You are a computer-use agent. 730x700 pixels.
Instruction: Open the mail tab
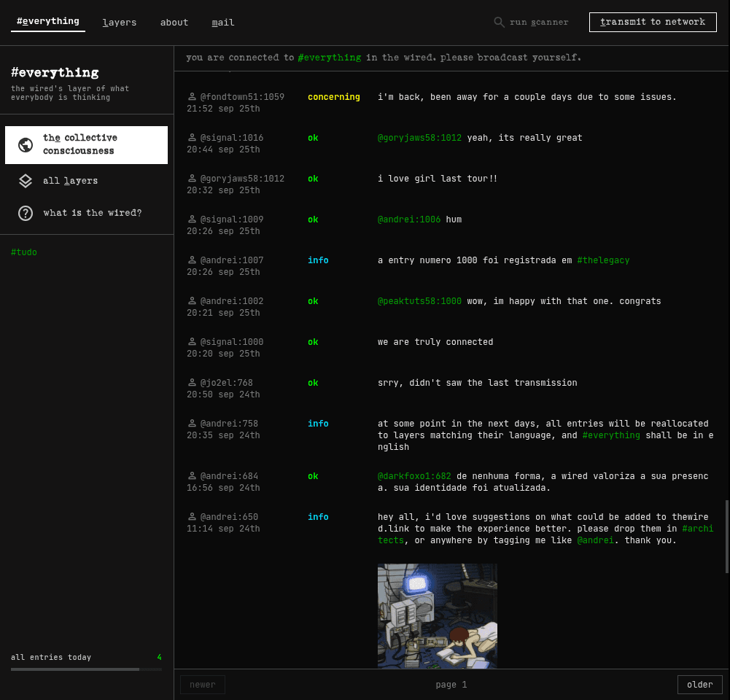[223, 23]
